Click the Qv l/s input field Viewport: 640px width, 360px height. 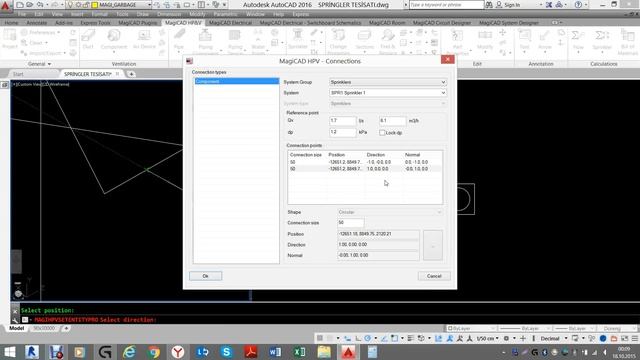coord(342,121)
